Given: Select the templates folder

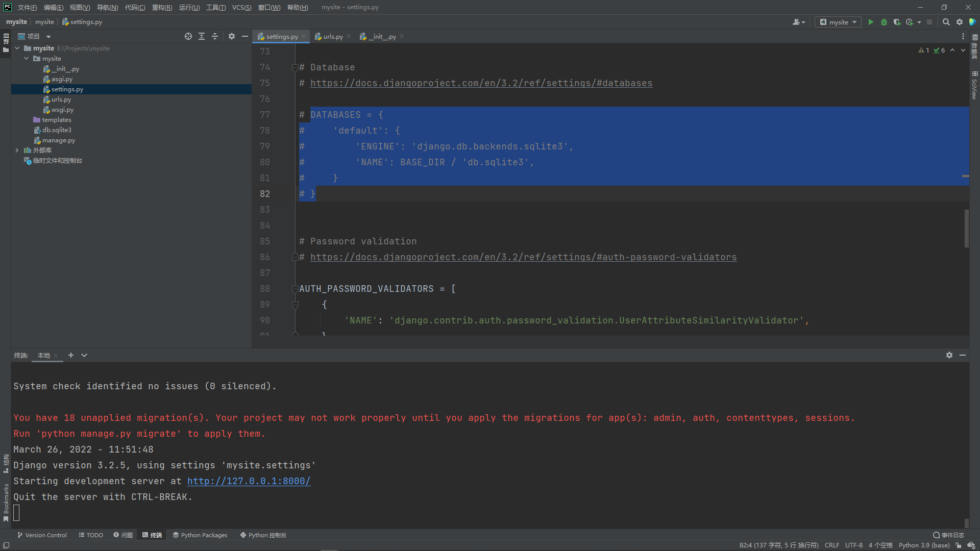Looking at the screenshot, I should (x=52, y=120).
